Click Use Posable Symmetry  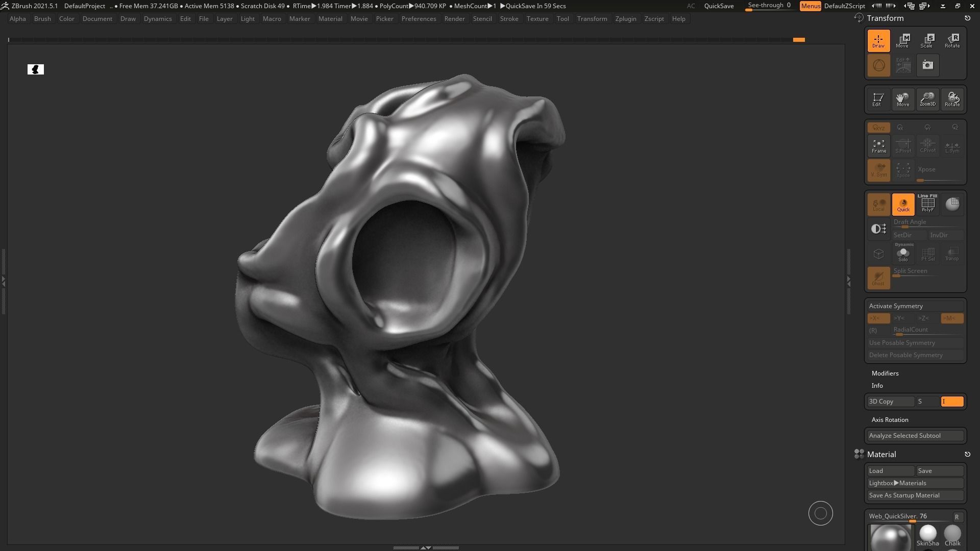coord(915,343)
